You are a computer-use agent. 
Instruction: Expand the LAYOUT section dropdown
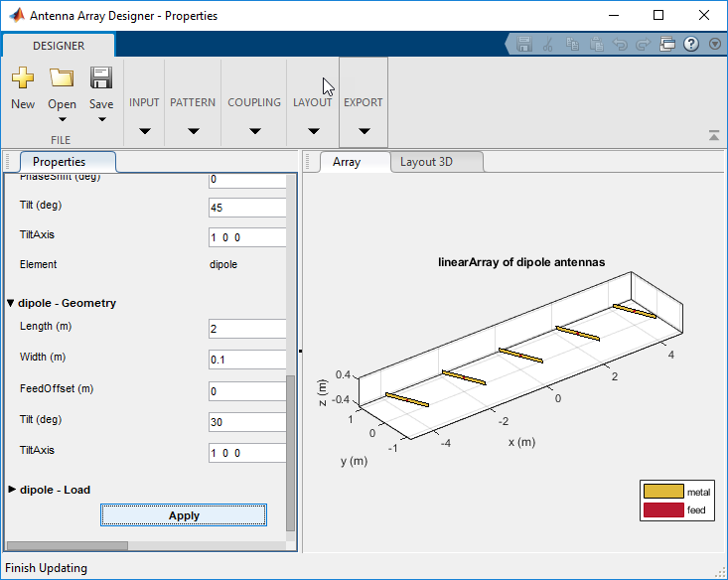(x=314, y=131)
